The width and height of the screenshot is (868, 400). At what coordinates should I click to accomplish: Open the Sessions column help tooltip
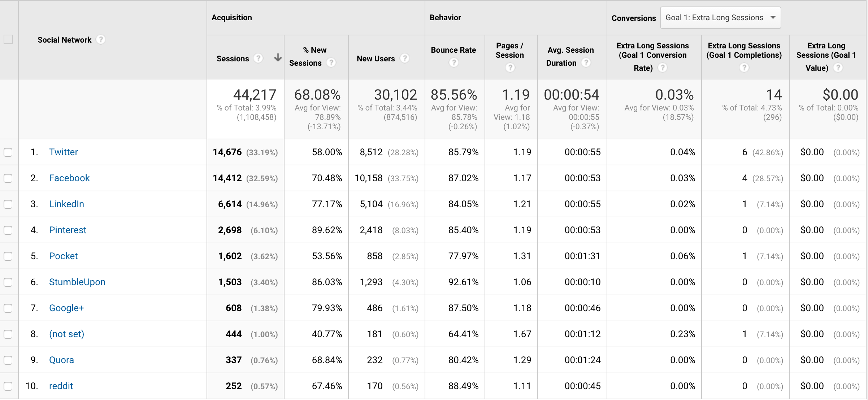click(258, 58)
